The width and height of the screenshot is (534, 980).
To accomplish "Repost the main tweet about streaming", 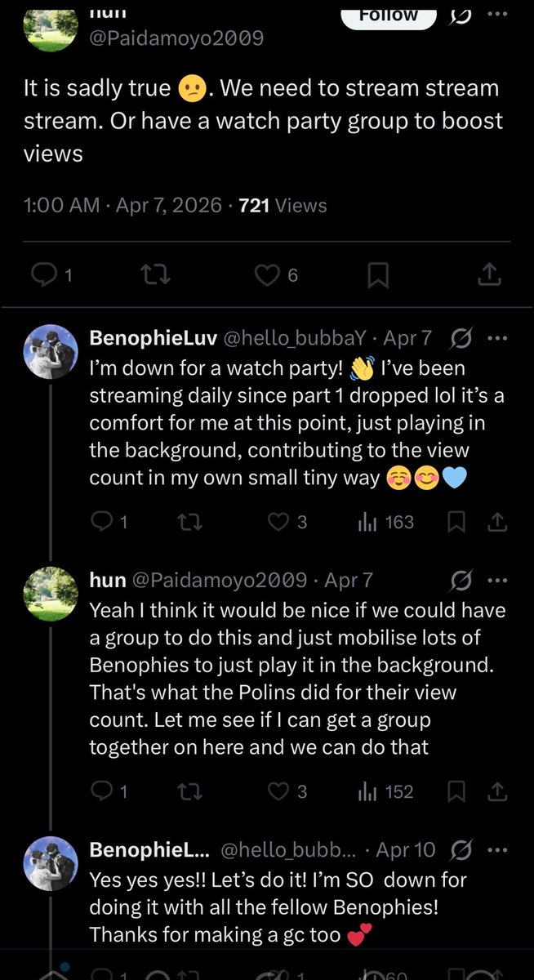I will 156,276.
